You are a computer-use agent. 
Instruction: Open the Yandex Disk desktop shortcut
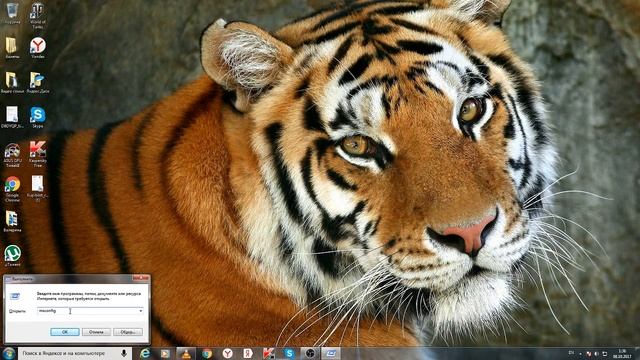[x=38, y=83]
